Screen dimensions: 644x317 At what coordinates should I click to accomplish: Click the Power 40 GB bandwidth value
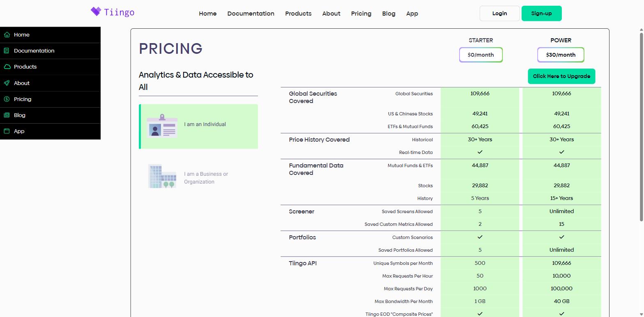[x=561, y=301]
